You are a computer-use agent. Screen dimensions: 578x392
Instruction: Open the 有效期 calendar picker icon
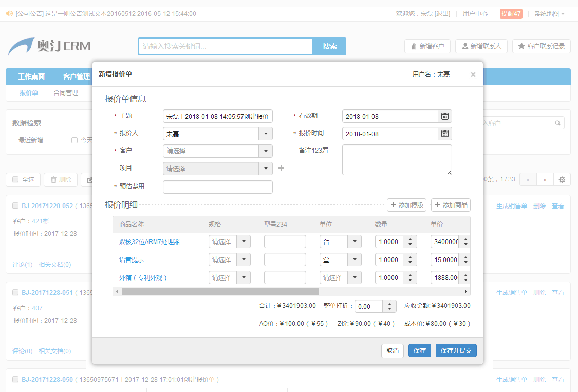(445, 116)
